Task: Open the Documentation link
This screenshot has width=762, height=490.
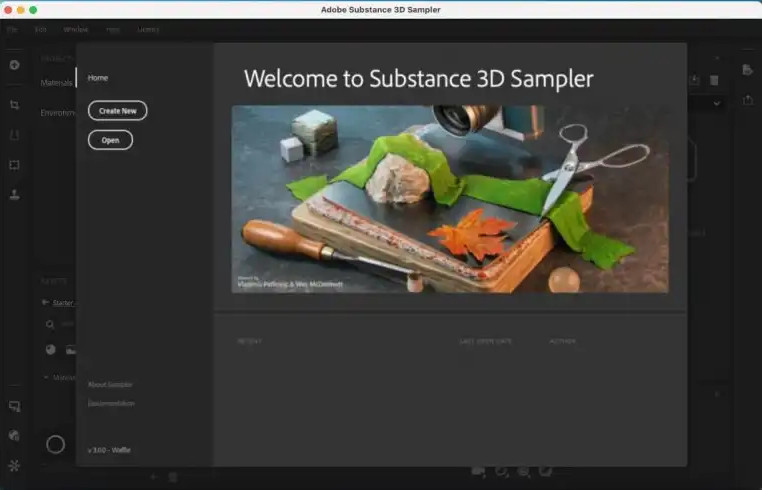Action: tap(111, 403)
